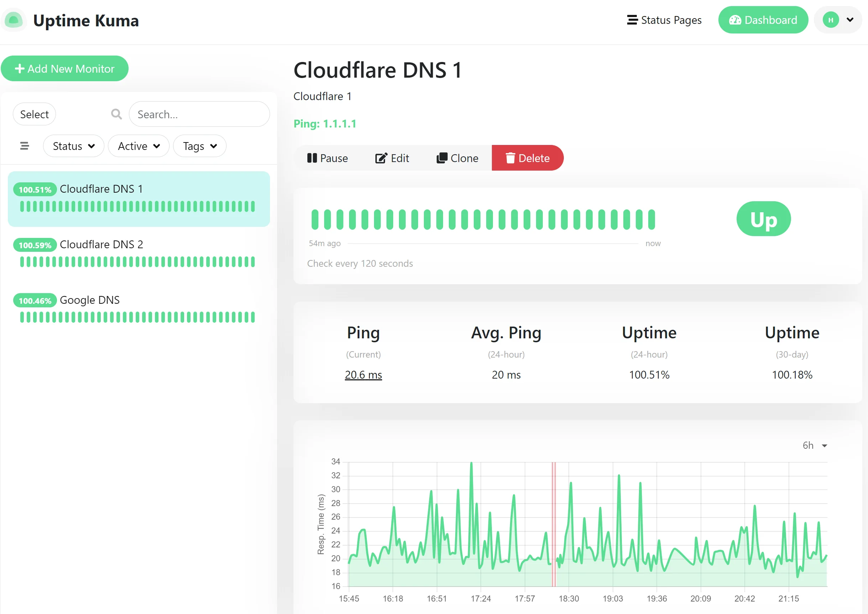Open the 20.6 ms ping details link

click(x=363, y=375)
